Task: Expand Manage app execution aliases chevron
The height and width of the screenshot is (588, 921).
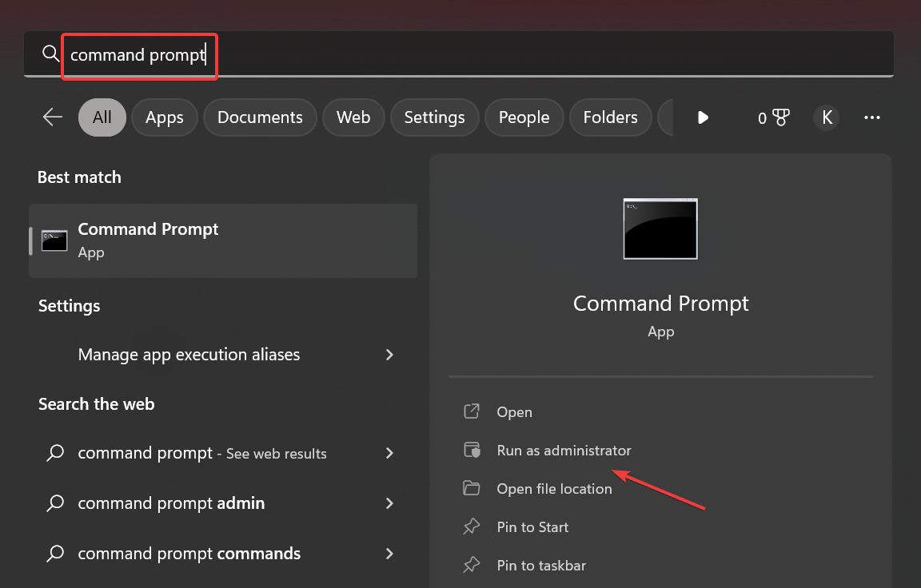Action: [389, 355]
